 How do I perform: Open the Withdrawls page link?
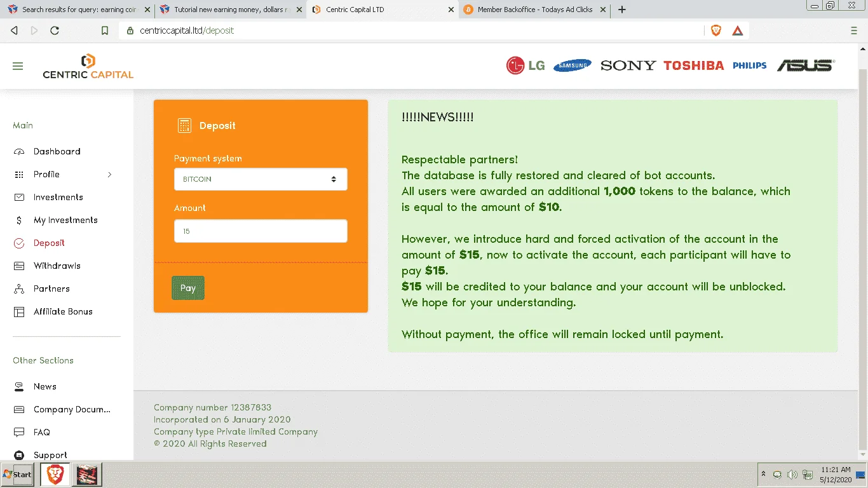(x=57, y=266)
